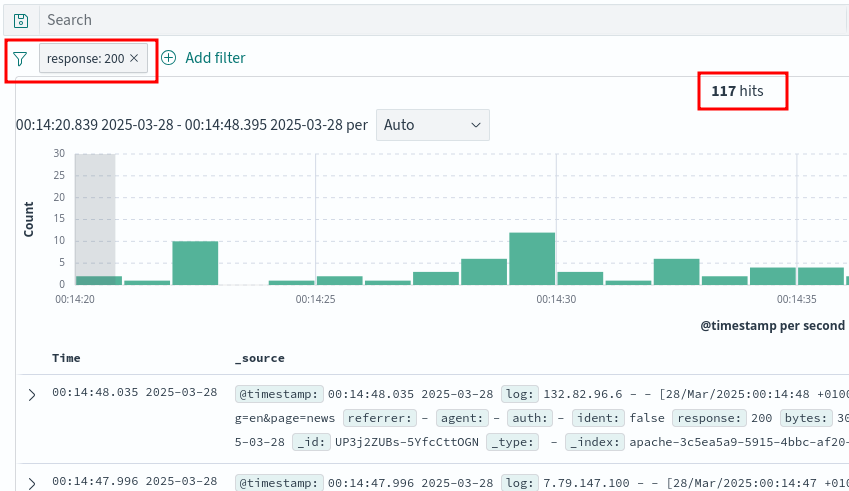Click the Time column header
The image size is (849, 491).
pos(66,358)
